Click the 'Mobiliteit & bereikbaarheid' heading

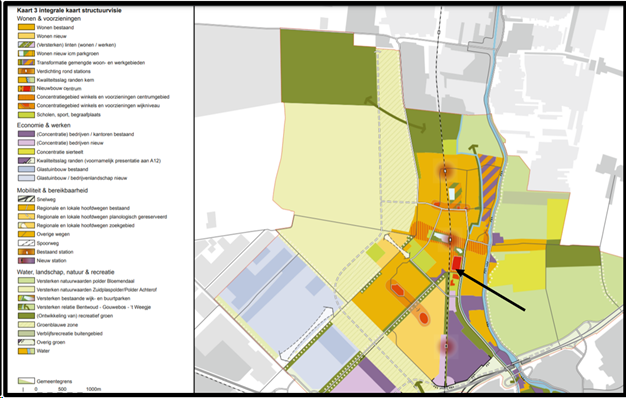click(x=52, y=190)
